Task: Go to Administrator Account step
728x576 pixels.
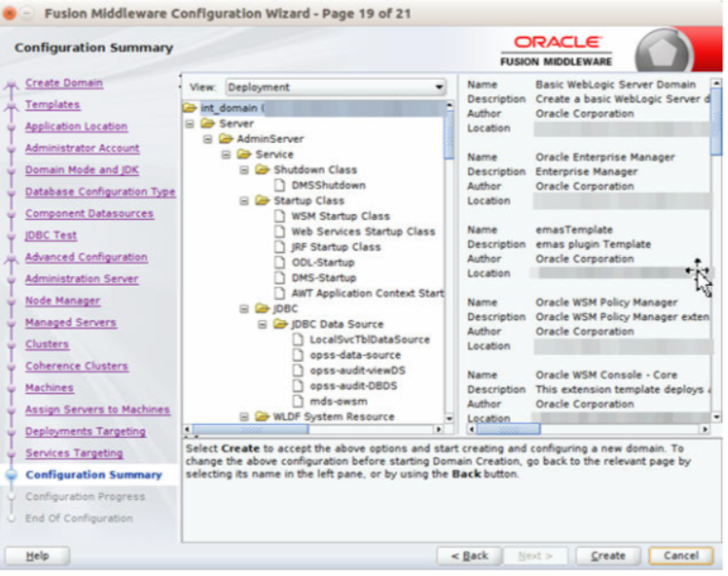Action: tap(82, 149)
